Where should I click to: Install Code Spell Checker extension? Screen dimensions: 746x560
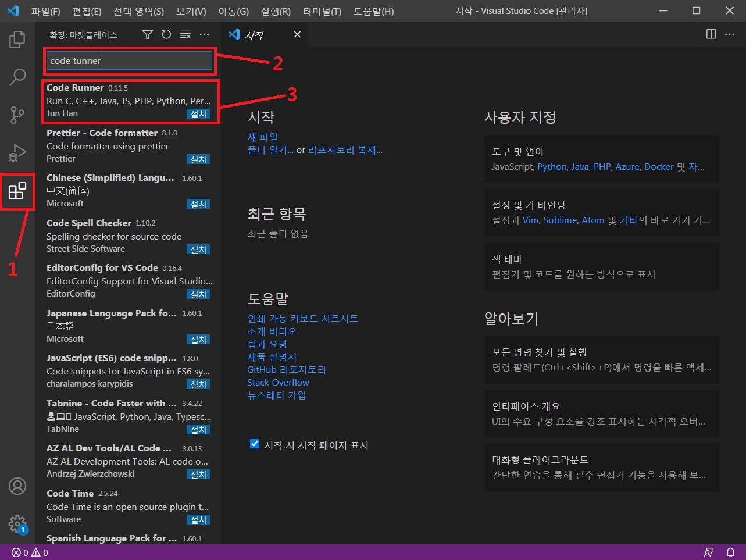198,249
